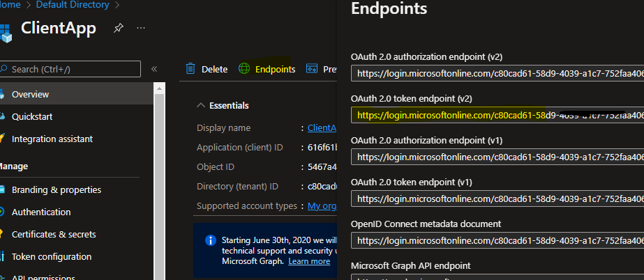The height and width of the screenshot is (280, 644).
Task: Go to Quickstart in the sidebar
Action: coord(32,116)
